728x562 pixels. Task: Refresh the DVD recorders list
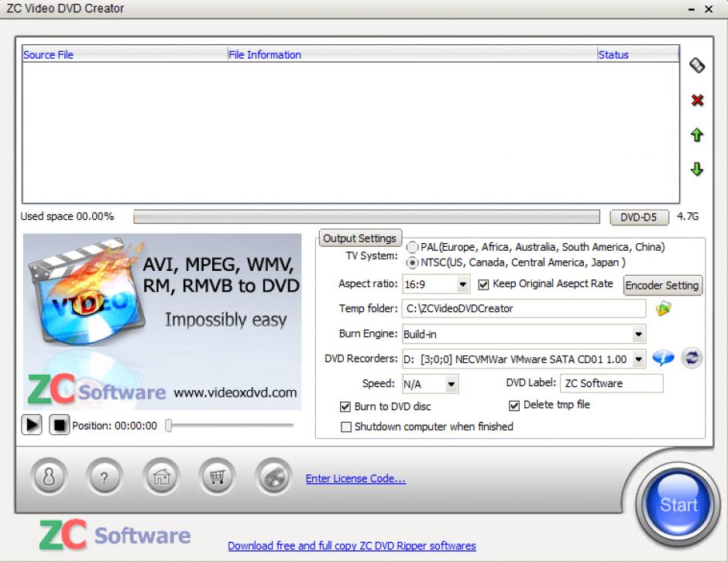pos(692,358)
